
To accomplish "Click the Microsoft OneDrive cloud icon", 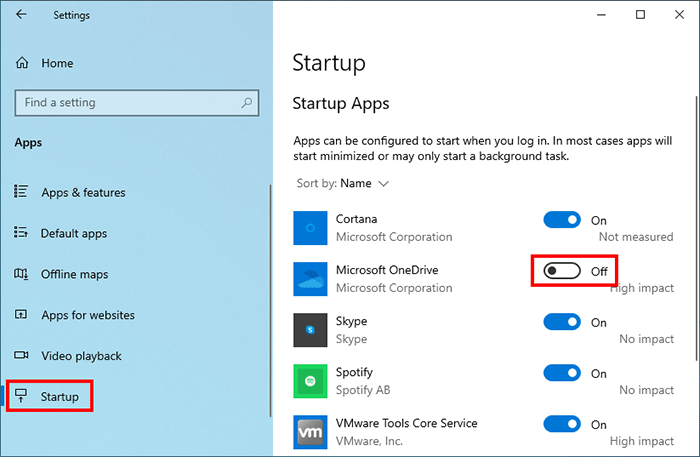I will [310, 279].
